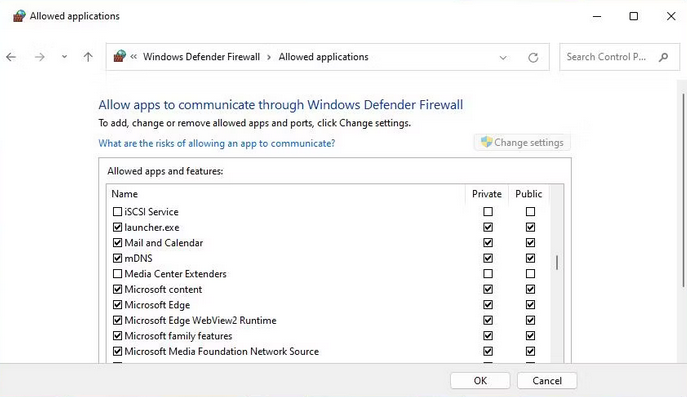Click the window's vertical scrollbar
This screenshot has height=397, width=687.
click(682, 191)
